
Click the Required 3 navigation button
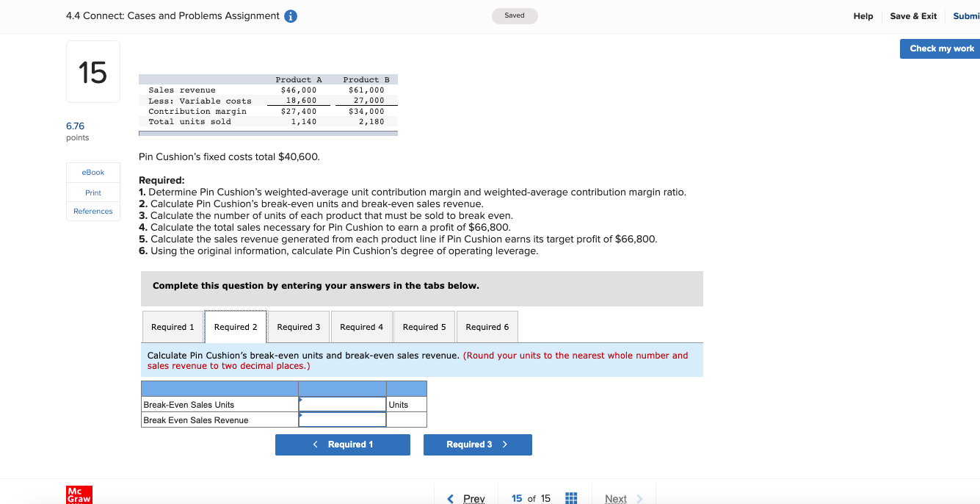[477, 444]
